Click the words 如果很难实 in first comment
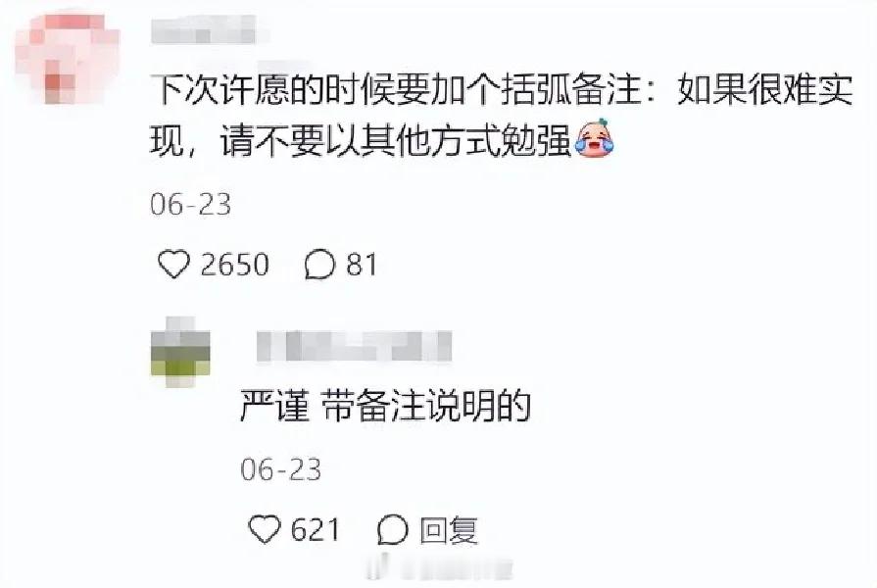 [765, 89]
